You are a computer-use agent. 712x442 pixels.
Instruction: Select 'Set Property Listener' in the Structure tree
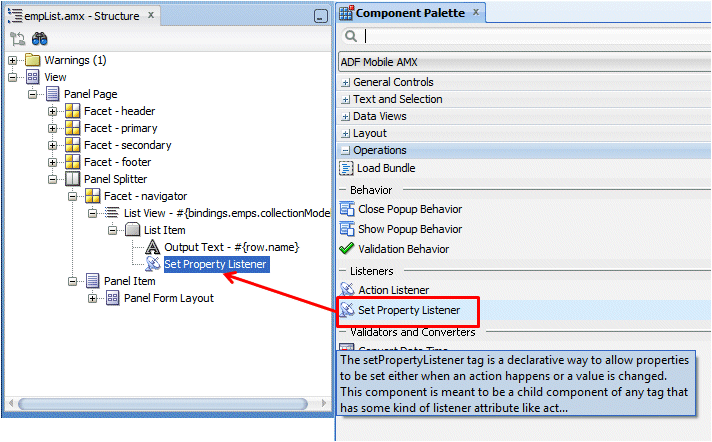(215, 264)
